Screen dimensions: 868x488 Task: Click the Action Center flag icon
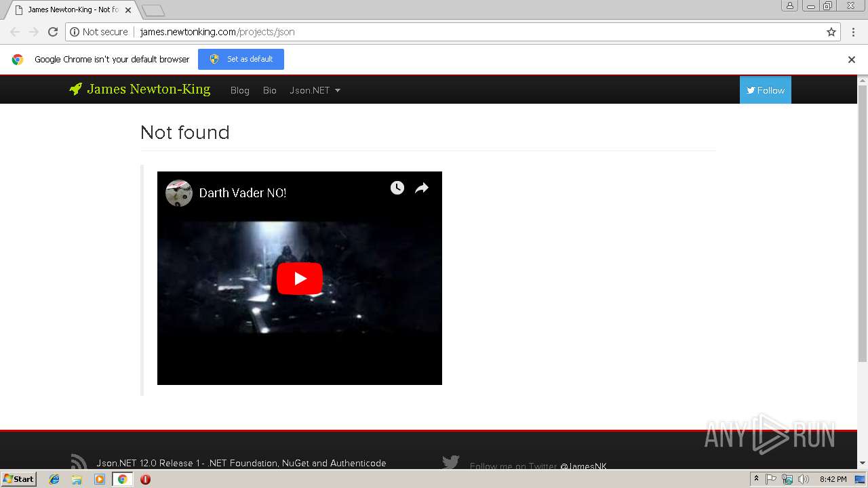[771, 479]
